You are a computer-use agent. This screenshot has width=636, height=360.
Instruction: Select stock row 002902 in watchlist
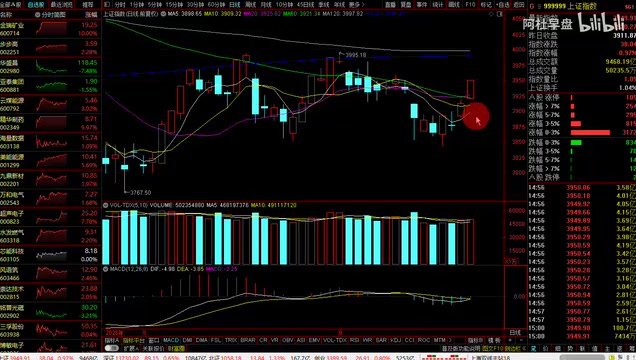point(50,311)
